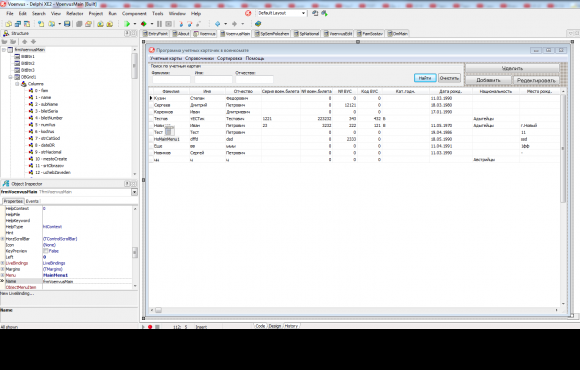Screen dimensions: 580x370
Task: Collapse the DBGrid1 node in Structure tree
Action: coord(11,77)
